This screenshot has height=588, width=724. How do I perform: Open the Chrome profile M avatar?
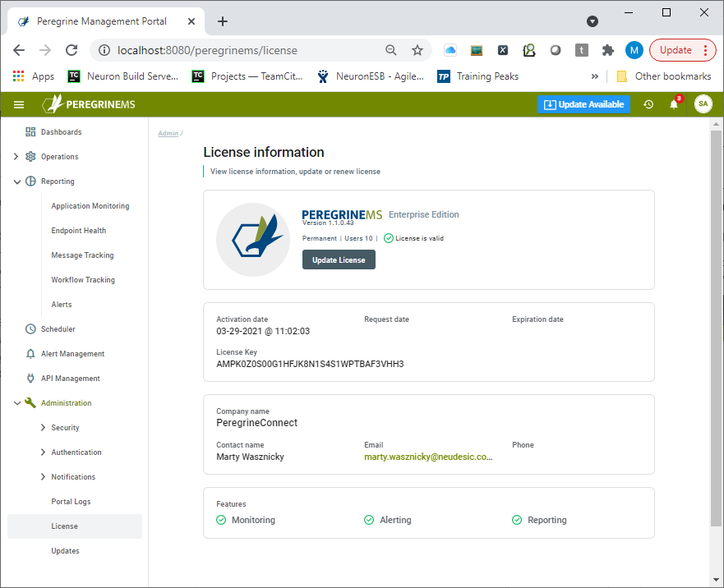(x=634, y=50)
